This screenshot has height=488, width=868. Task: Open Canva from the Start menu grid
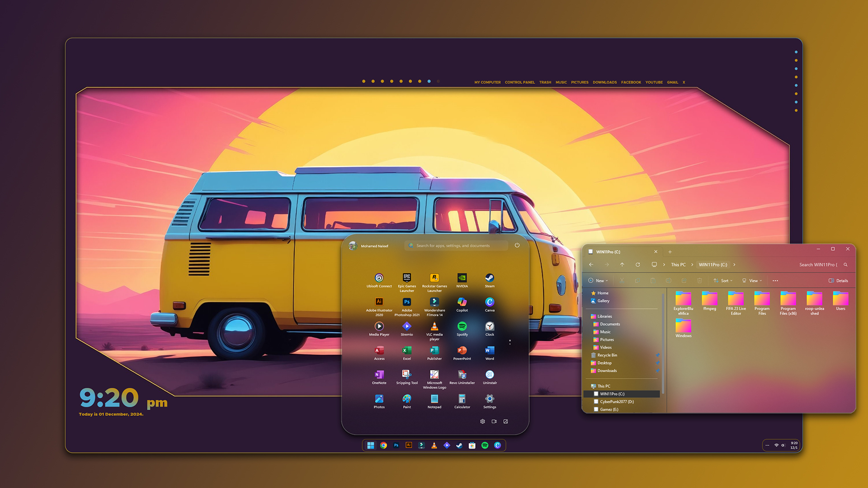pyautogui.click(x=490, y=305)
